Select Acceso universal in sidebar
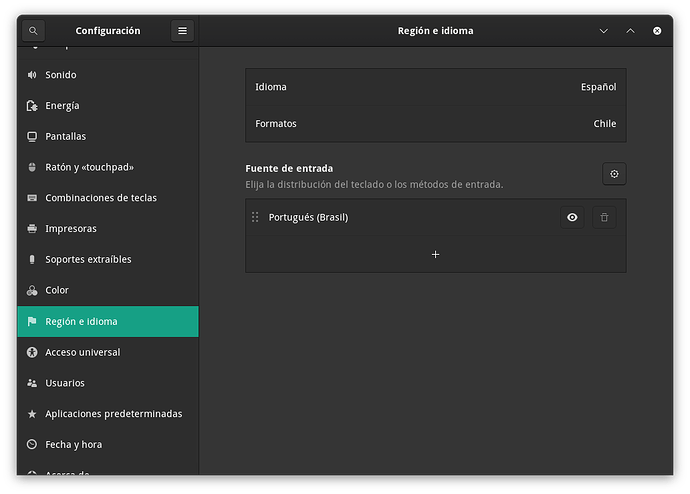Image resolution: width=690 pixels, height=494 pixels. pos(82,353)
